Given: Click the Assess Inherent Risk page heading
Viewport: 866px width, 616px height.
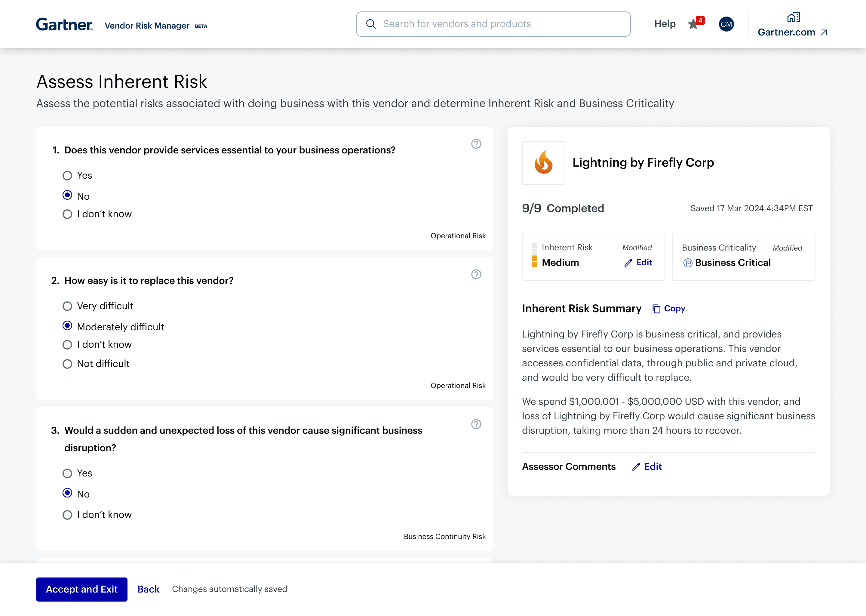Looking at the screenshot, I should pos(122,82).
